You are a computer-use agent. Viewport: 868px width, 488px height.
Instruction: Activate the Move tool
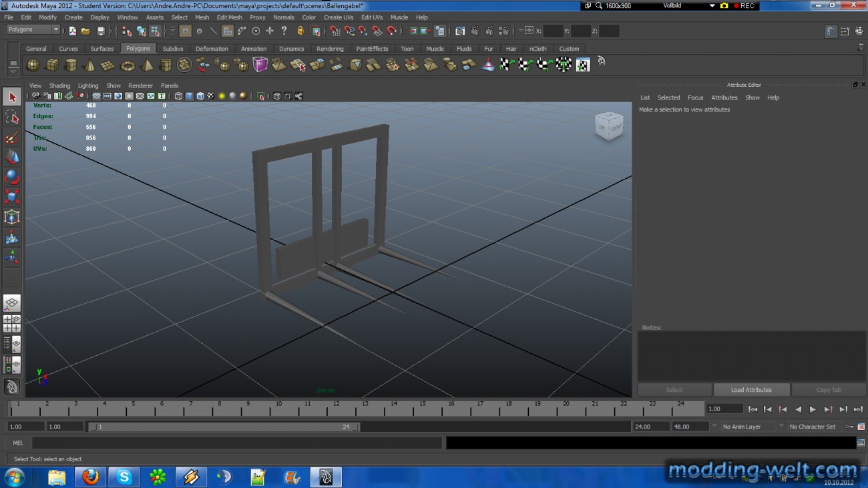point(12,158)
